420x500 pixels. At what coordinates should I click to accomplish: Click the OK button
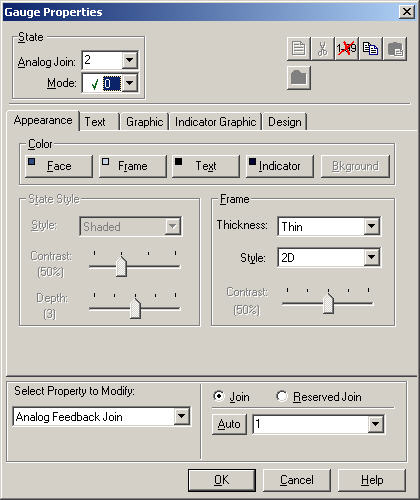coord(222,480)
